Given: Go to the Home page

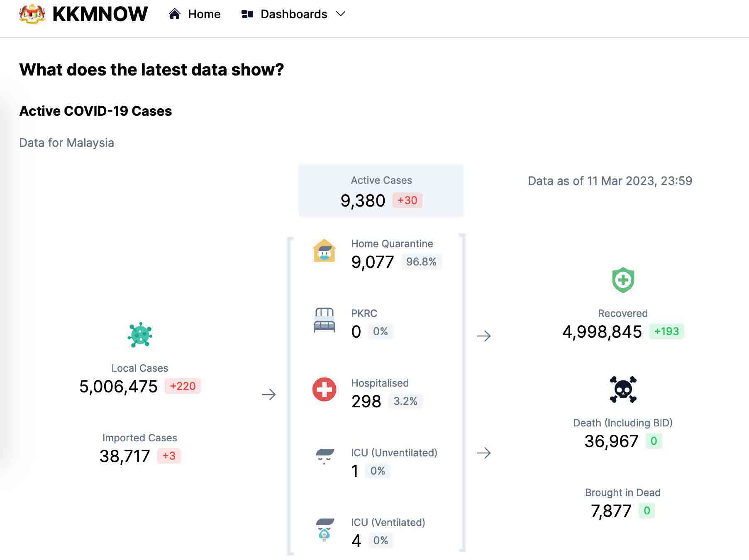Looking at the screenshot, I should tap(204, 14).
